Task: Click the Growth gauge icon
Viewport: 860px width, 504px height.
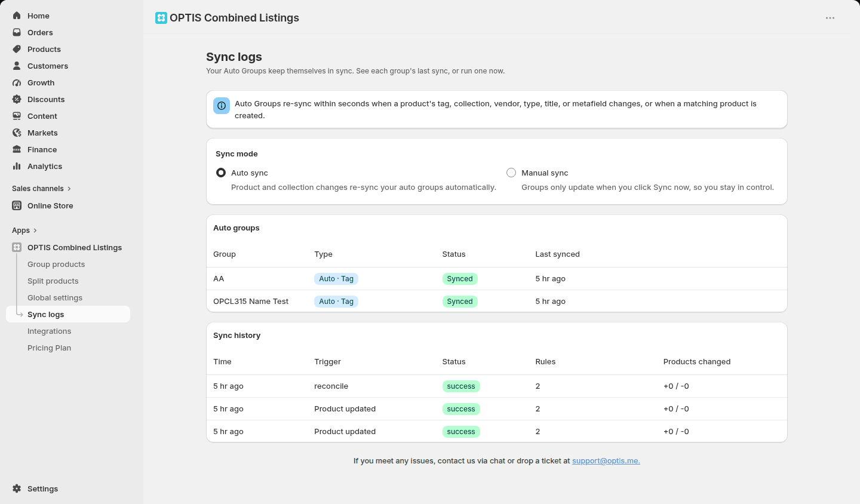Action: (x=17, y=82)
